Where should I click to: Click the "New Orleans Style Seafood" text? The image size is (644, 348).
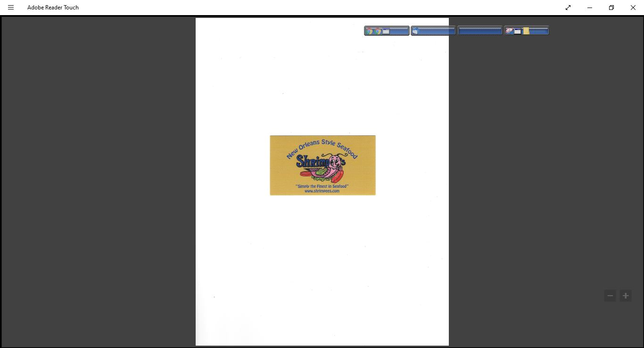coord(322,146)
